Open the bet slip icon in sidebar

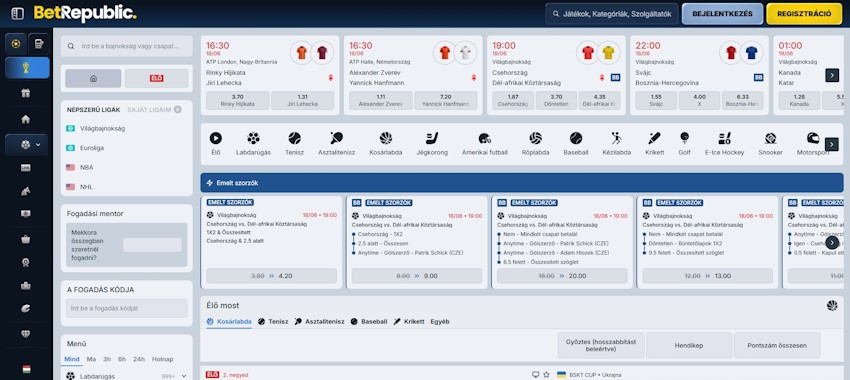(x=38, y=44)
